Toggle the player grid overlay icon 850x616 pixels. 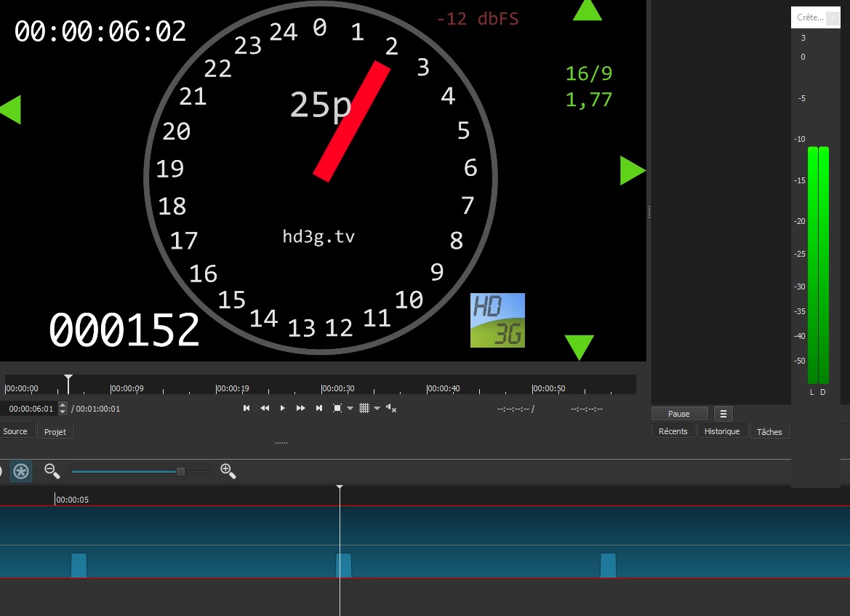pyautogui.click(x=364, y=408)
